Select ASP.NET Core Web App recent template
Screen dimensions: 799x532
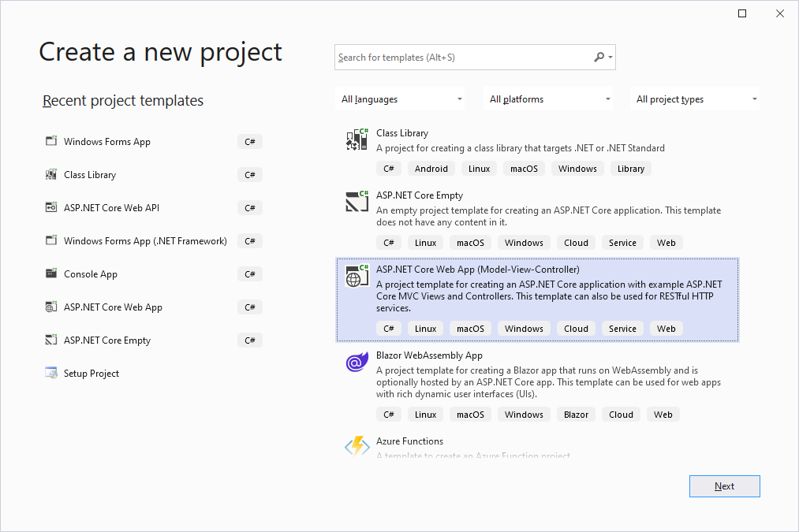pyautogui.click(x=153, y=307)
